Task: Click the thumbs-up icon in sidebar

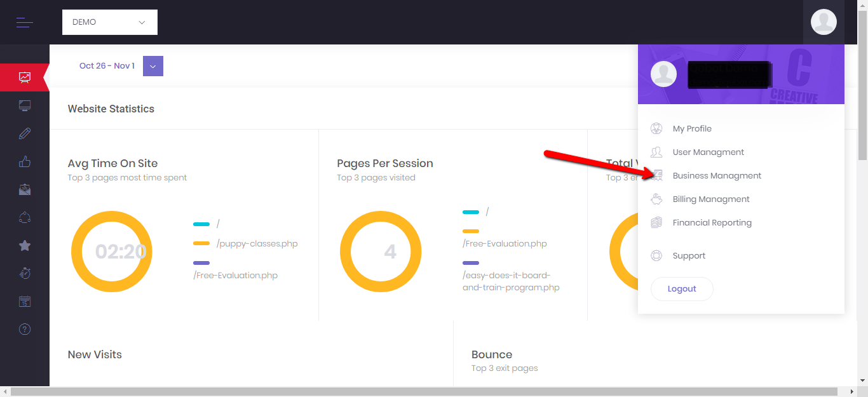Action: coord(25,161)
